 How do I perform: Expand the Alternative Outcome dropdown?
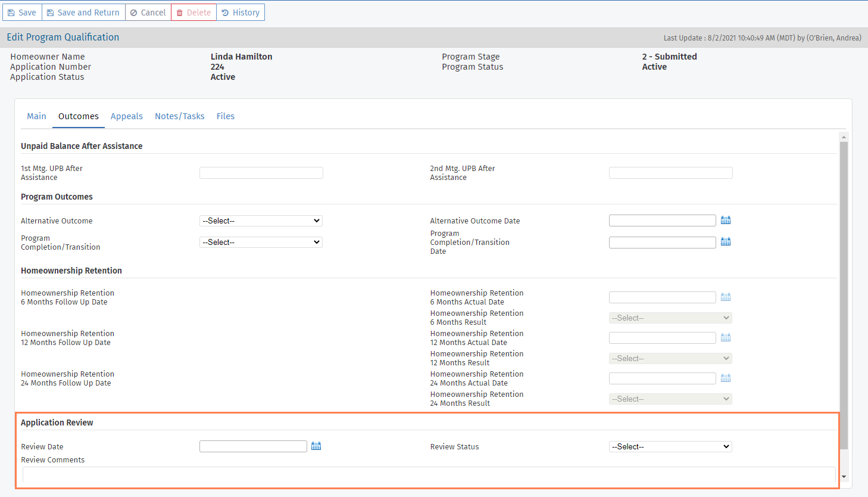click(261, 221)
